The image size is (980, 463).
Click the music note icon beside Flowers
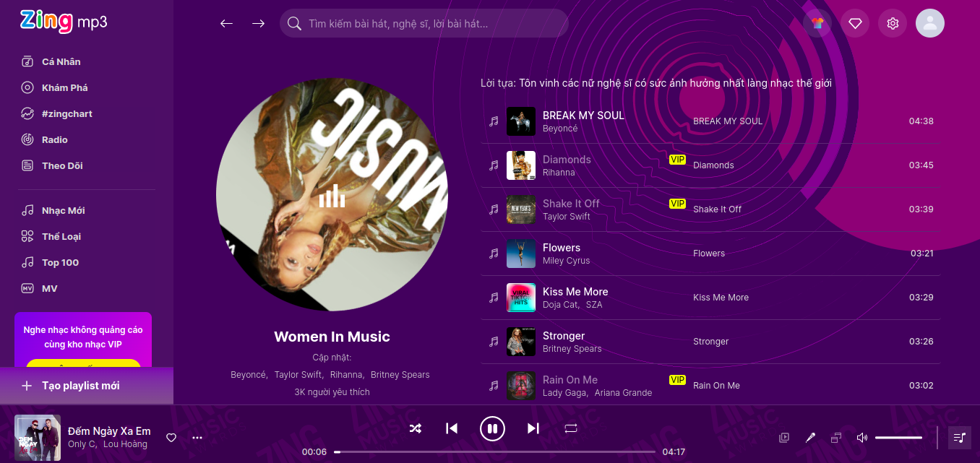(494, 254)
